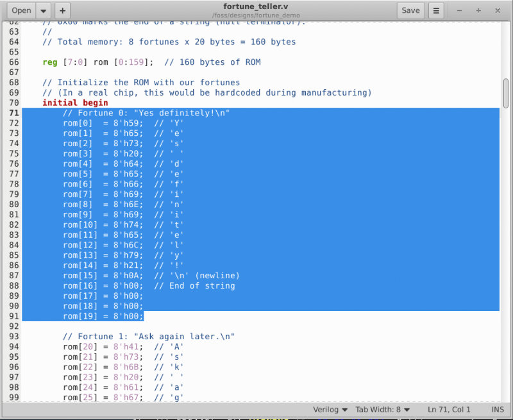
Task: Open the Tab Width: 8 dropdown
Action: [381, 409]
